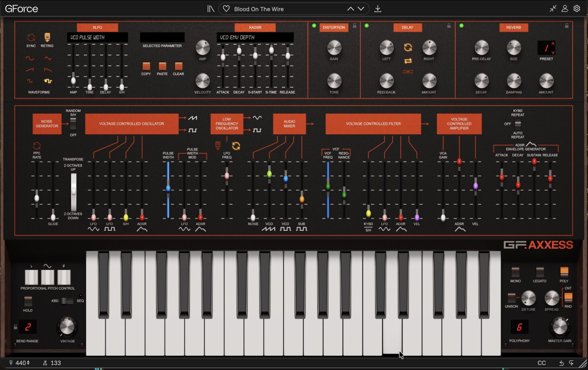The height and width of the screenshot is (370, 588).
Task: Click the Clear button
Action: coord(178,66)
